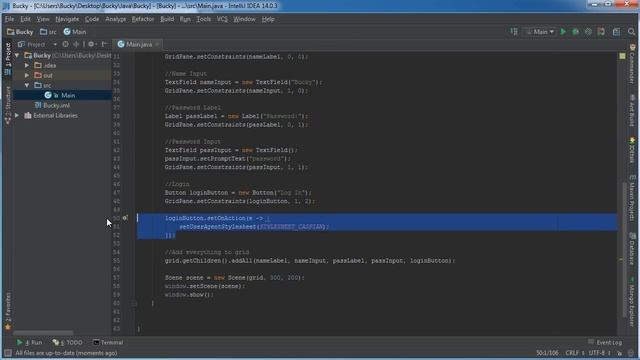The image size is (640, 360).
Task: Open the Build menu
Action: (167, 19)
